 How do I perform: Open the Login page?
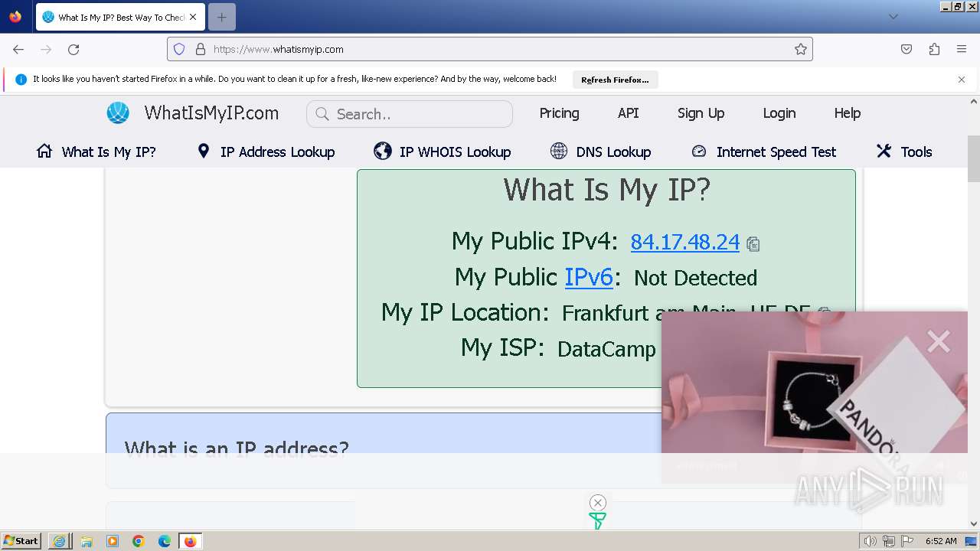coord(779,113)
